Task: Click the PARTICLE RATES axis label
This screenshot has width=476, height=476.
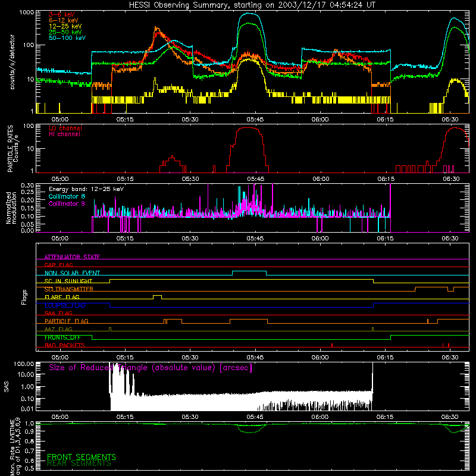Action: [12, 148]
